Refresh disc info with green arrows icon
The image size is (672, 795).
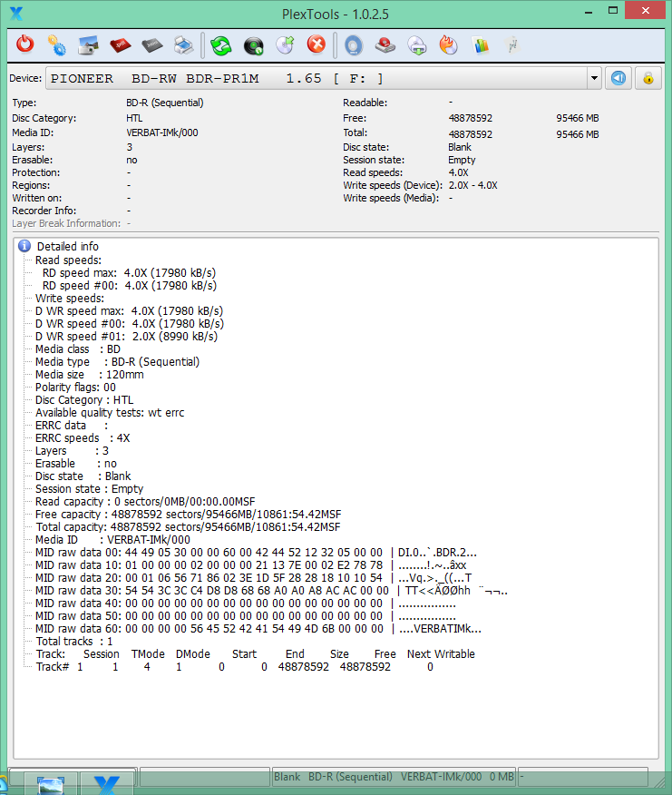tap(221, 45)
